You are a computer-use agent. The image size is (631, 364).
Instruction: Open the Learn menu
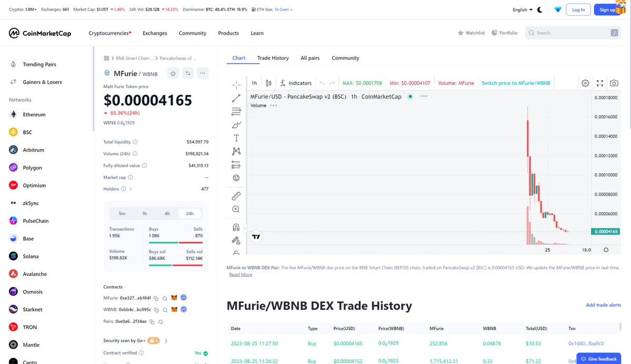pyautogui.click(x=257, y=33)
